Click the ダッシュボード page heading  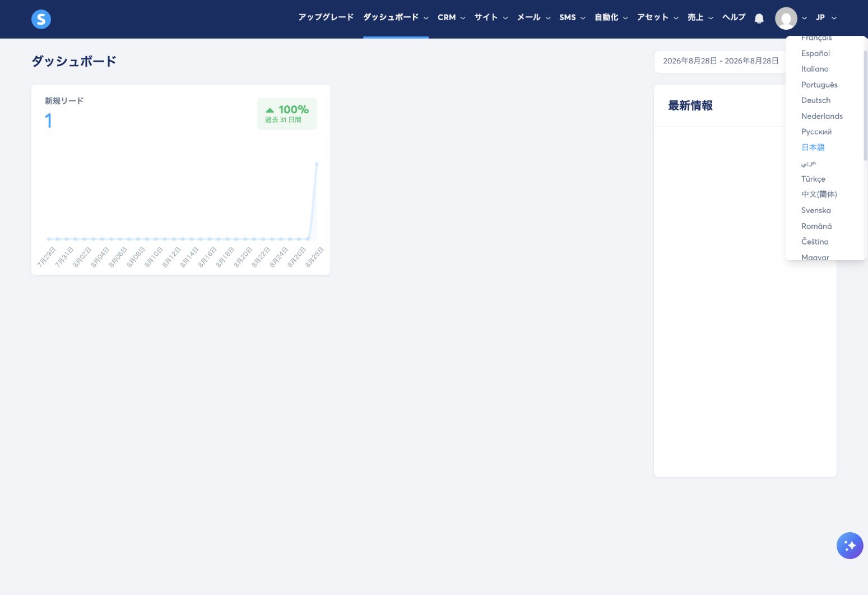coord(74,61)
